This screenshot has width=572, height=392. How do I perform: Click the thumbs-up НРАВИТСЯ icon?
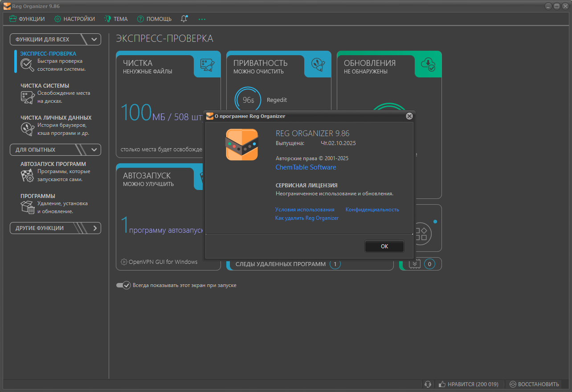tap(442, 384)
